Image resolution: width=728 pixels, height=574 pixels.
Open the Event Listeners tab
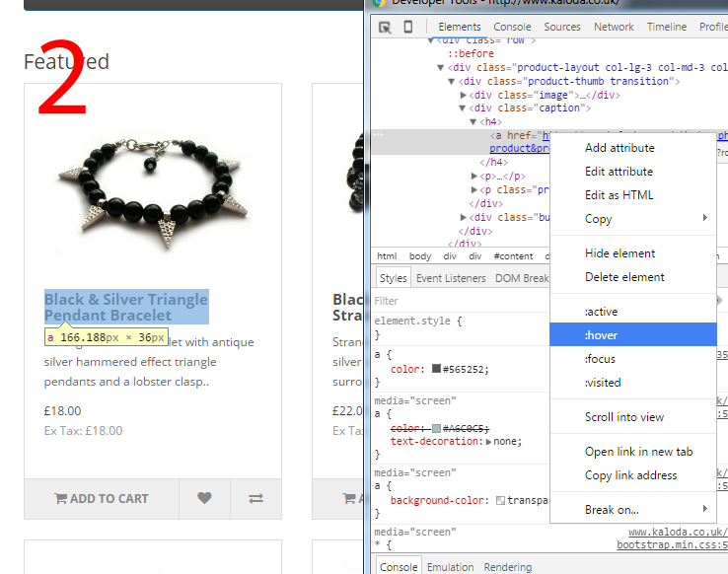tap(451, 278)
